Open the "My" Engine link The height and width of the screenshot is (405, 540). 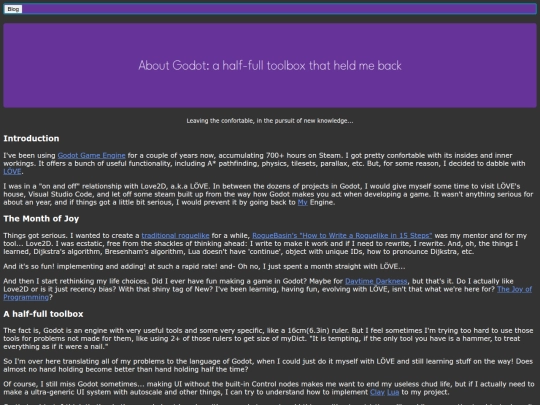[302, 202]
